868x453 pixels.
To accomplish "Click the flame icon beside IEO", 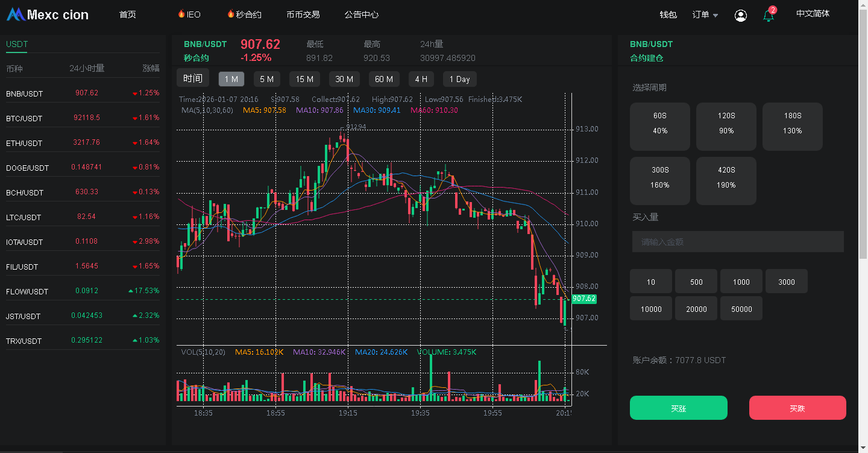I will (x=181, y=14).
